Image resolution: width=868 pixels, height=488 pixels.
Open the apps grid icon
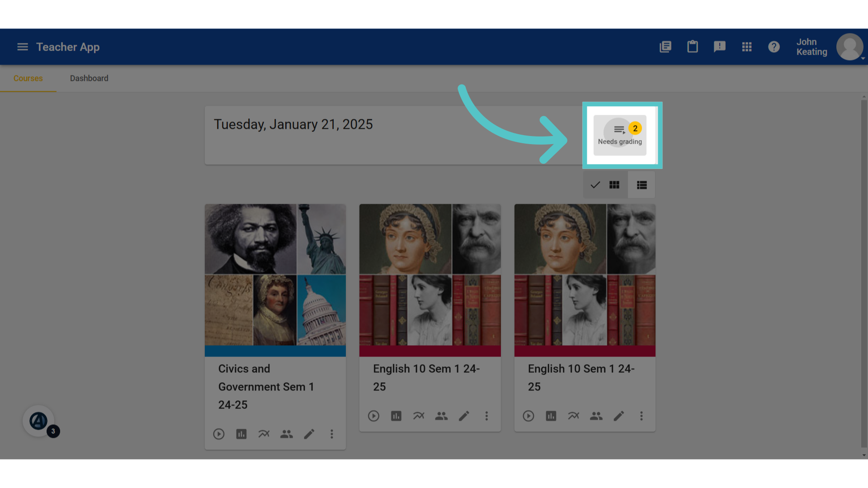click(747, 47)
